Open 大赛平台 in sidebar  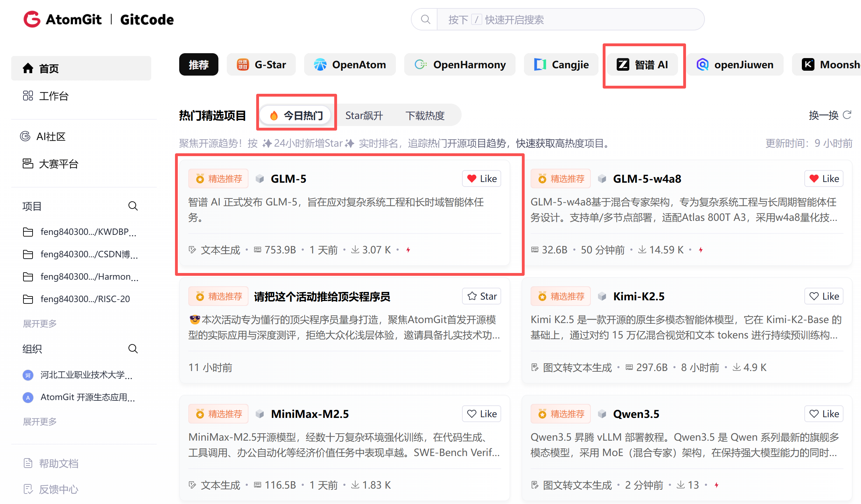pyautogui.click(x=81, y=163)
